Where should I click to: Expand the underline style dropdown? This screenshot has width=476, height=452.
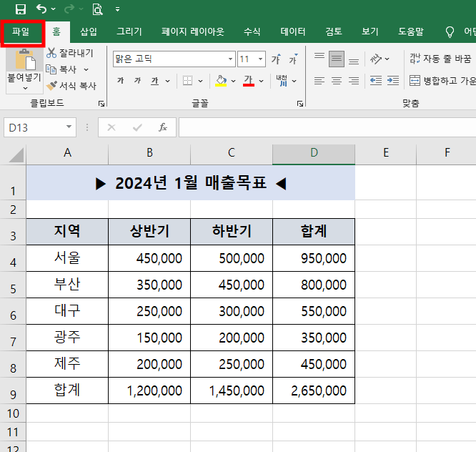click(167, 81)
